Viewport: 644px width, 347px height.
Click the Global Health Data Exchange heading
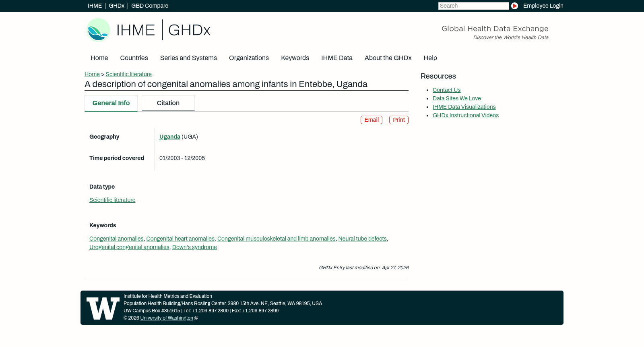[495, 29]
